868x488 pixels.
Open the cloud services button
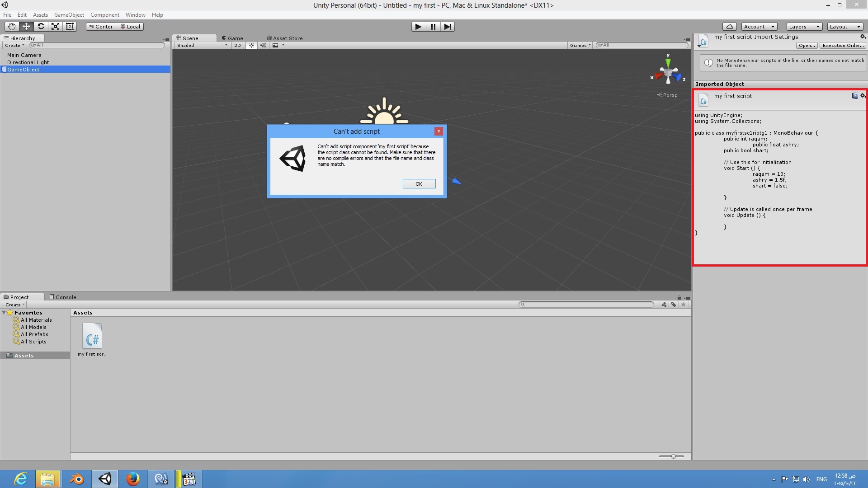pos(730,27)
